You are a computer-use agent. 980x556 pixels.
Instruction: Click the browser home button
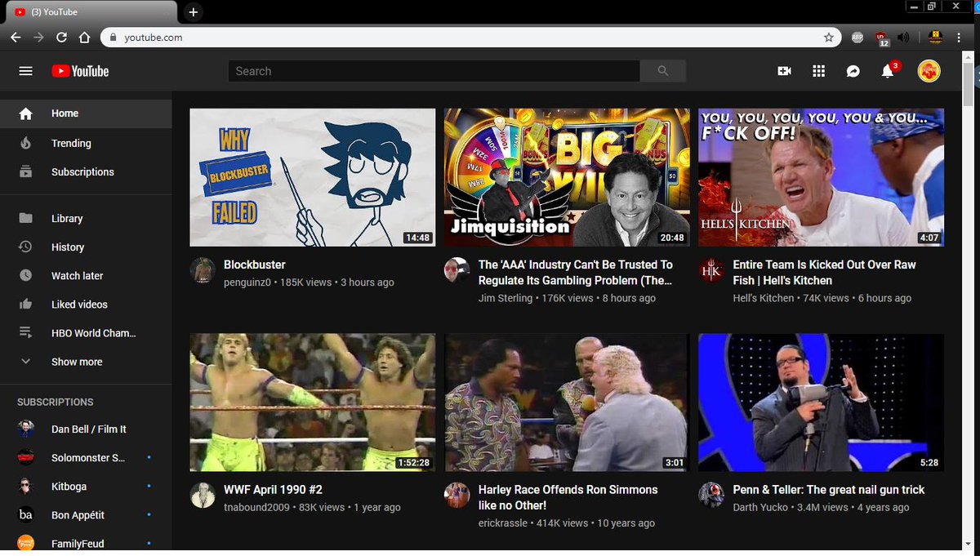click(84, 38)
